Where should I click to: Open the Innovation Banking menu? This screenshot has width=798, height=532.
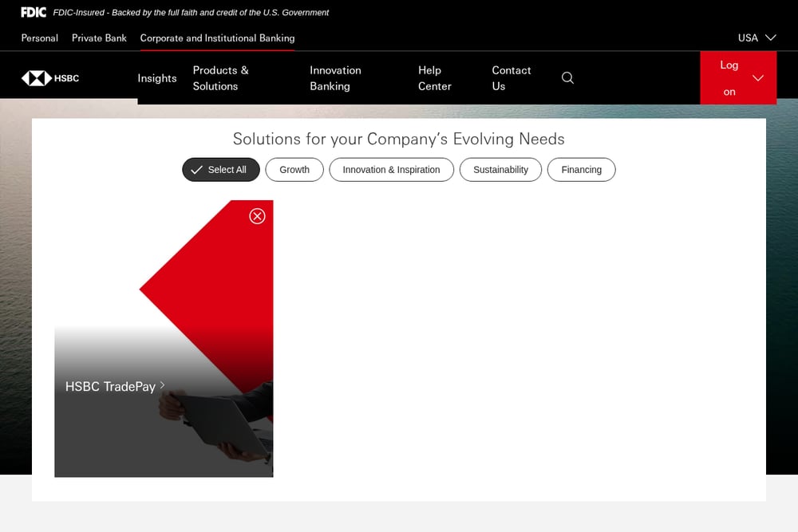335,78
